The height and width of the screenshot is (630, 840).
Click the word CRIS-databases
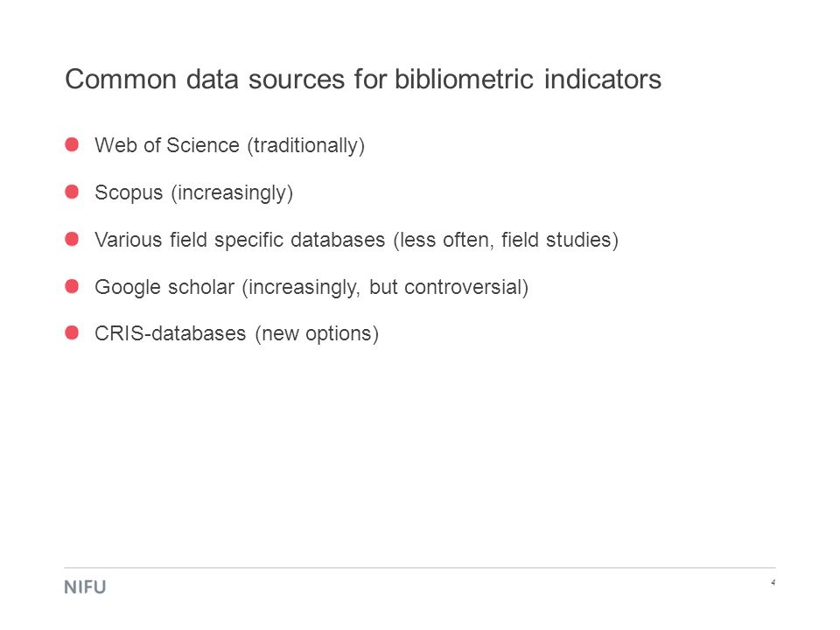click(x=171, y=333)
